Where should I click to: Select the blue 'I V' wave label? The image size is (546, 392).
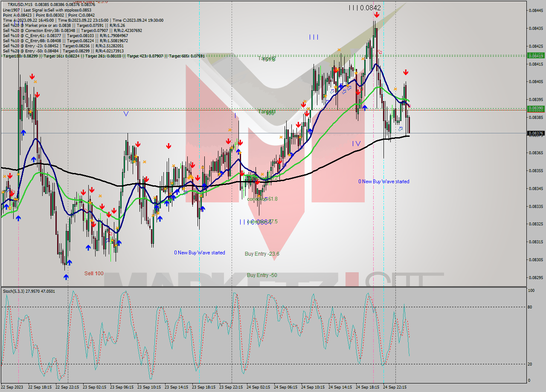(x=356, y=144)
